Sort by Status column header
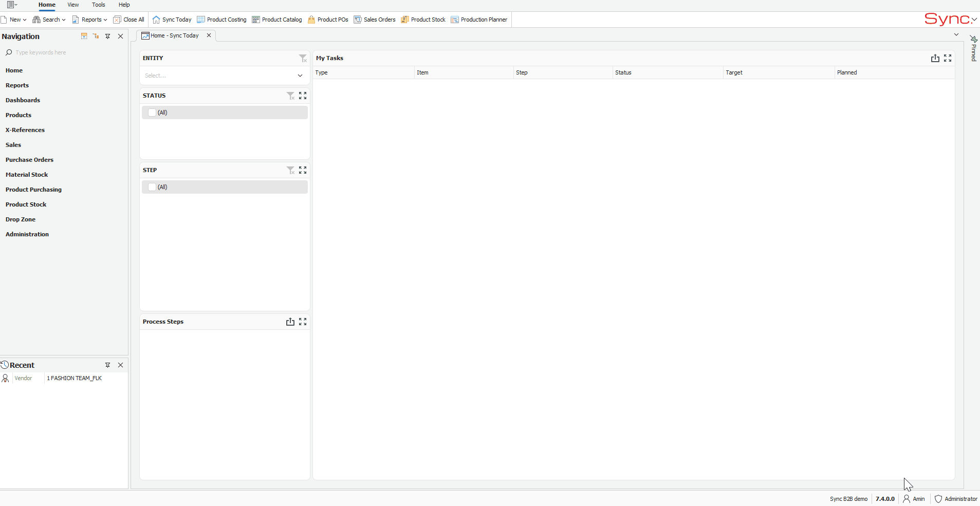This screenshot has width=980, height=506. click(668, 72)
